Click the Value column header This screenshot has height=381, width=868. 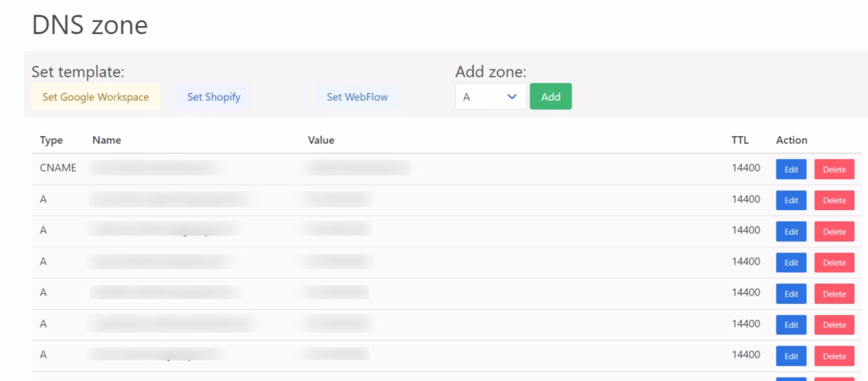click(321, 141)
